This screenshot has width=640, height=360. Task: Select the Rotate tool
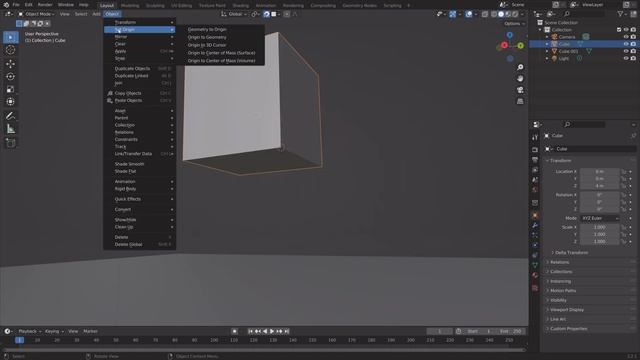coord(11,76)
